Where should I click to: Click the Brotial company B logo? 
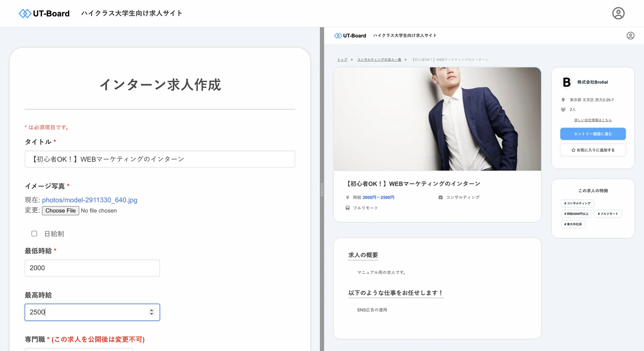pos(567,82)
